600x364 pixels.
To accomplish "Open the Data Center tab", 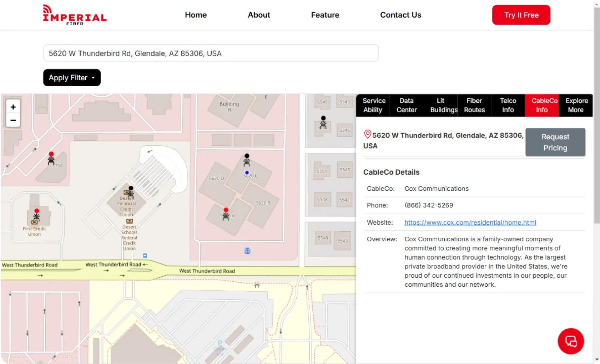I will [x=407, y=105].
